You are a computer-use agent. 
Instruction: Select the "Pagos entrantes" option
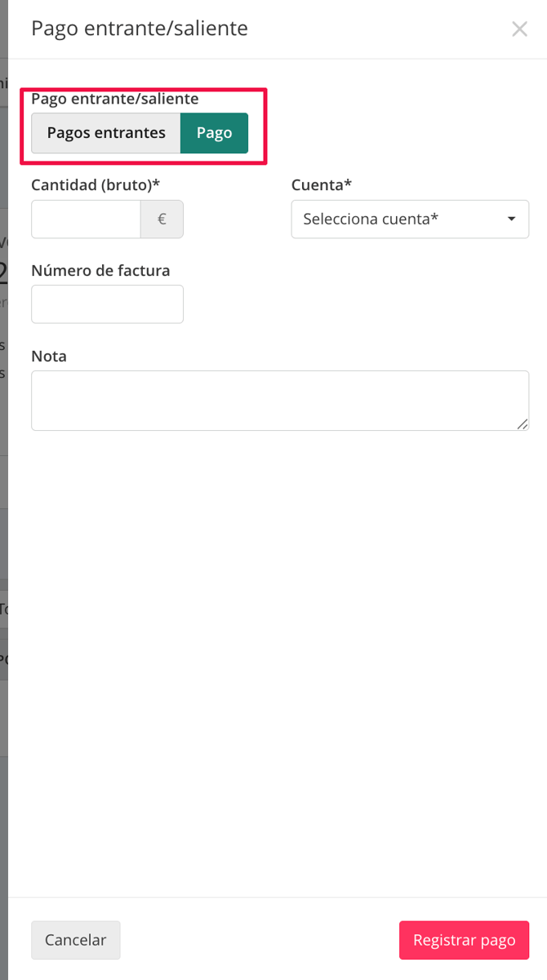point(106,133)
